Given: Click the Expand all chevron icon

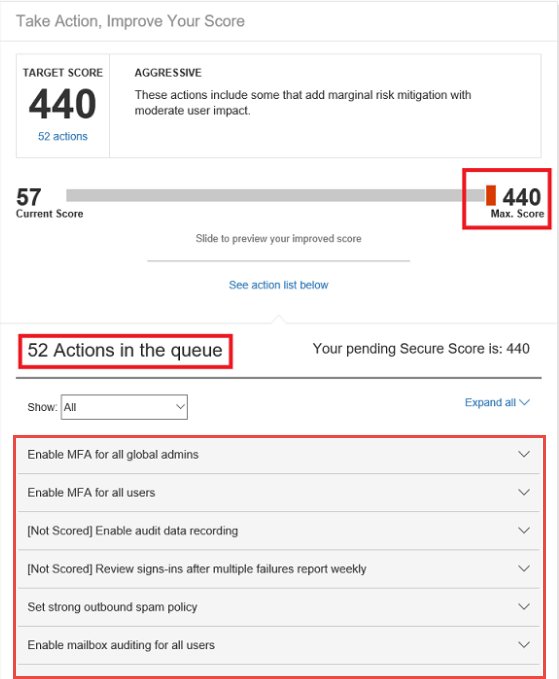Looking at the screenshot, I should click(x=524, y=402).
